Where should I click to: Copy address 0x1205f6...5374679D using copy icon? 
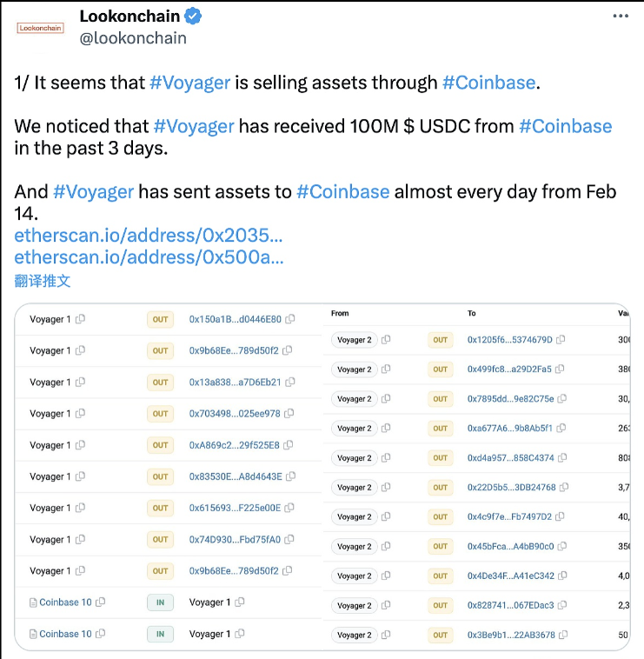tap(561, 340)
